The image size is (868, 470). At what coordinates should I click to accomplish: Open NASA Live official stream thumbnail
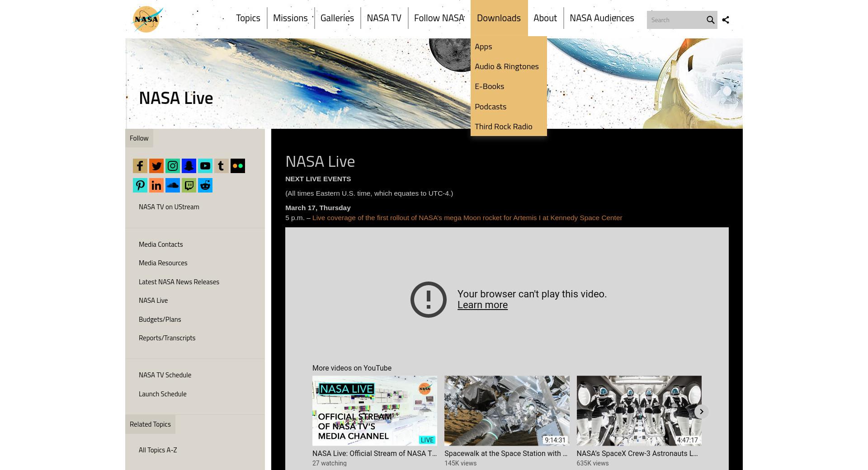point(375,411)
